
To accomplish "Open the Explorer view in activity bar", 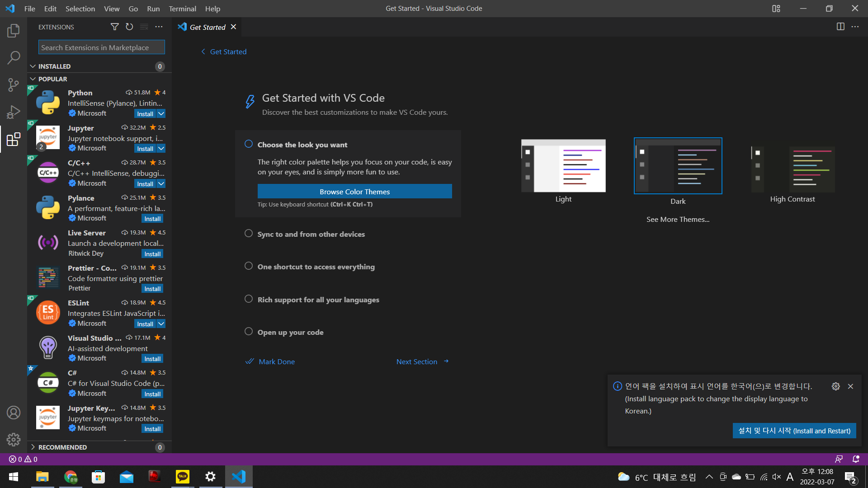I will click(x=14, y=31).
